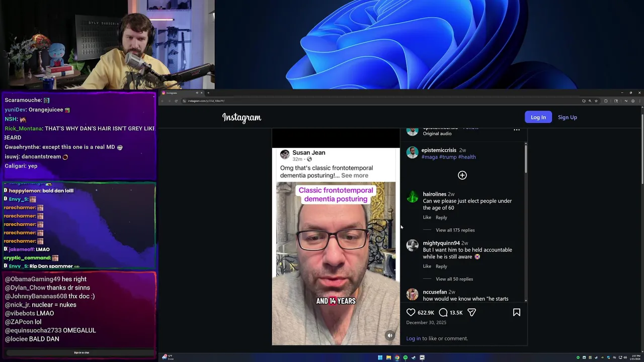Click browser back arrow
The height and width of the screenshot is (362, 644).
point(163,101)
